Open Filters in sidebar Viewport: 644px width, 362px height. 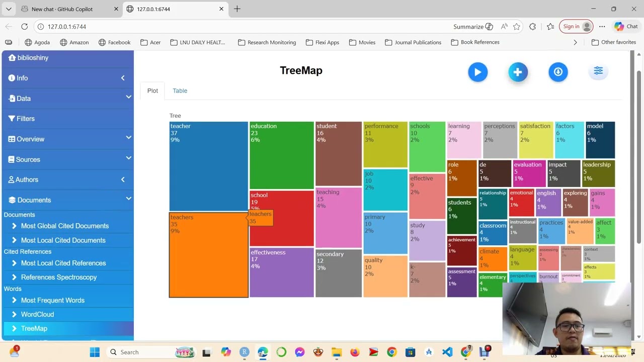67,119
